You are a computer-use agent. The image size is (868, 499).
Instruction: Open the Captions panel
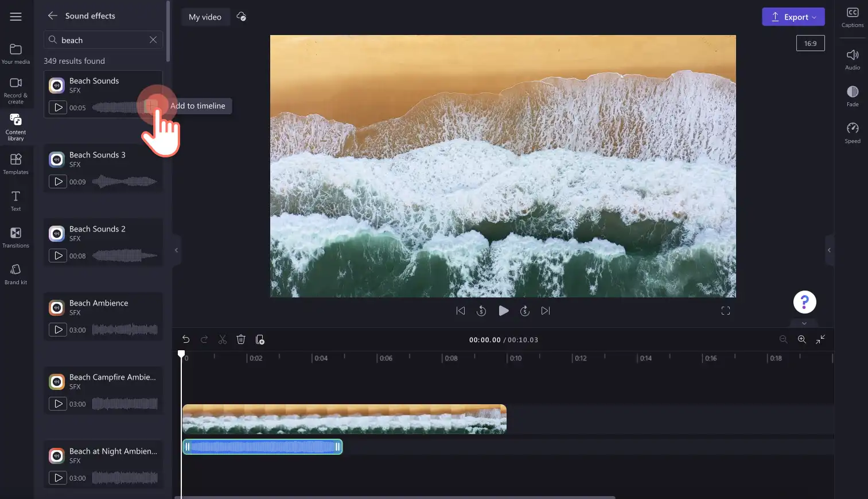click(853, 17)
